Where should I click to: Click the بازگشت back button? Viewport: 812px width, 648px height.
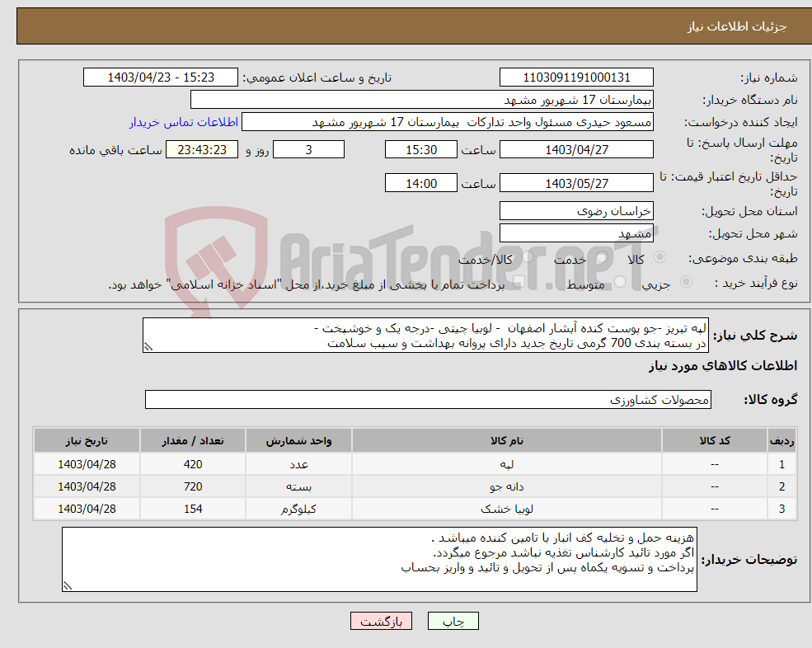tap(381, 621)
